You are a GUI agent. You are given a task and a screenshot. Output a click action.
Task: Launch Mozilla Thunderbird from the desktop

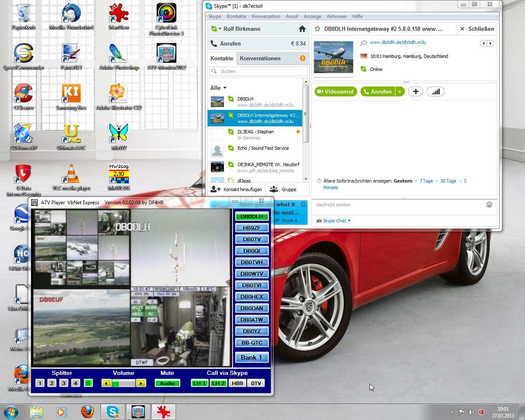pyautogui.click(x=71, y=16)
